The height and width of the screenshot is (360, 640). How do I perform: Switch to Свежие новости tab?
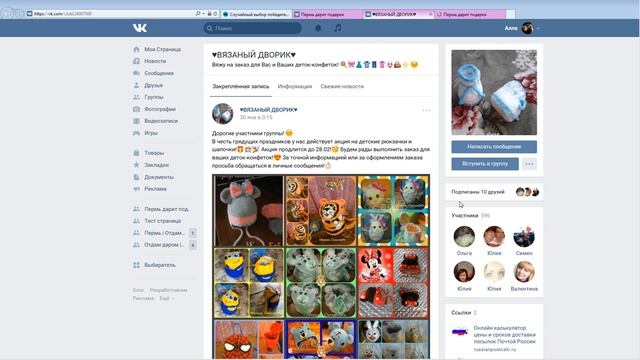(x=342, y=87)
